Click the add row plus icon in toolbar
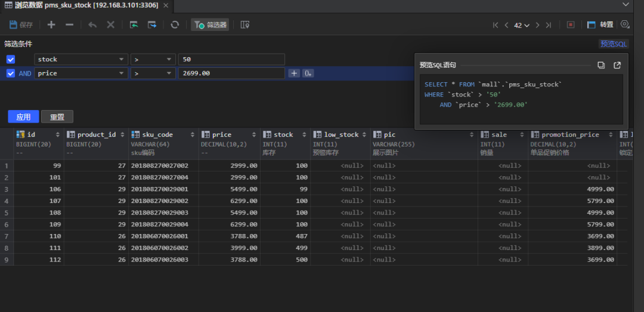 point(51,25)
